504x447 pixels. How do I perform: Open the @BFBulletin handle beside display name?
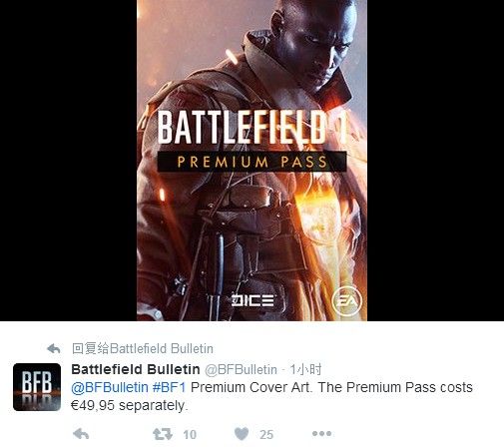[x=241, y=369]
